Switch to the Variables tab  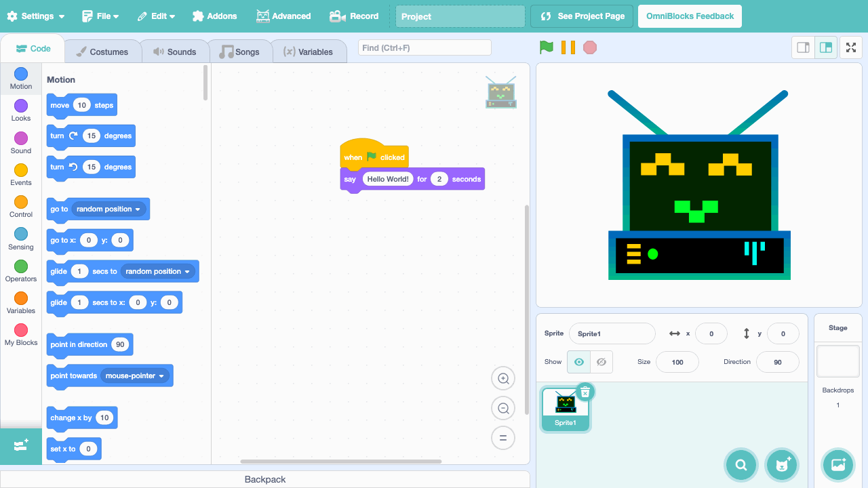pos(309,52)
